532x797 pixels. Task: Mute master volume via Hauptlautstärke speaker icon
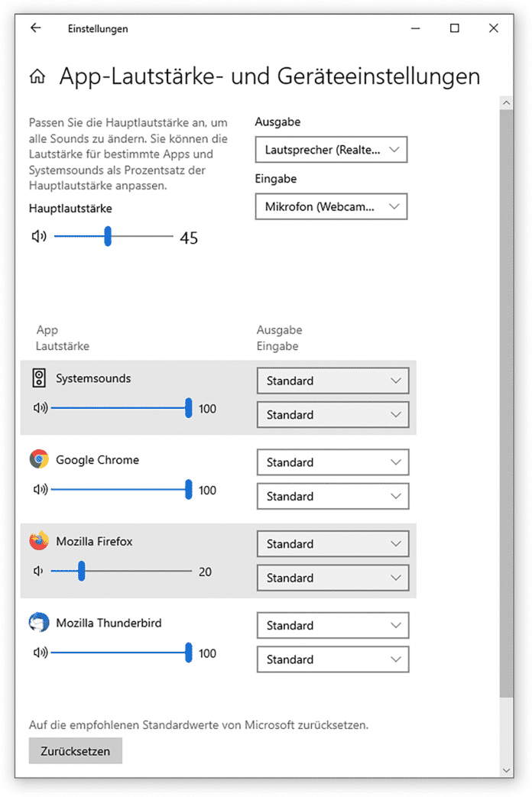39,237
